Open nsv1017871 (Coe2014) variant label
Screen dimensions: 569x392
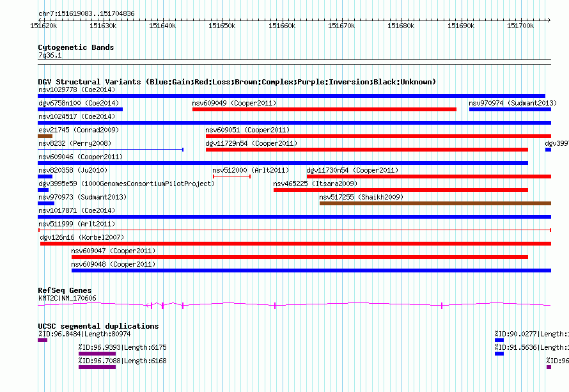pyautogui.click(x=77, y=210)
